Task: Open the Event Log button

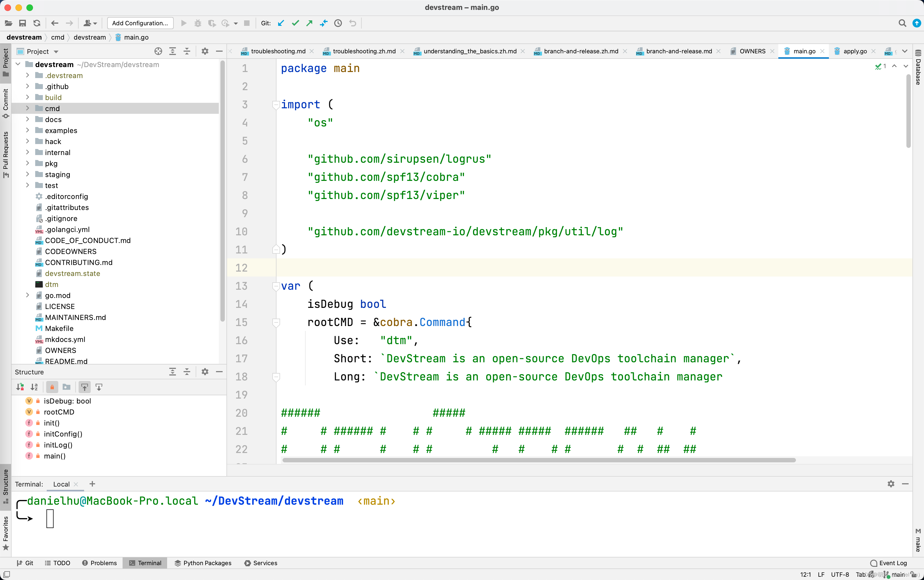Action: [889, 563]
